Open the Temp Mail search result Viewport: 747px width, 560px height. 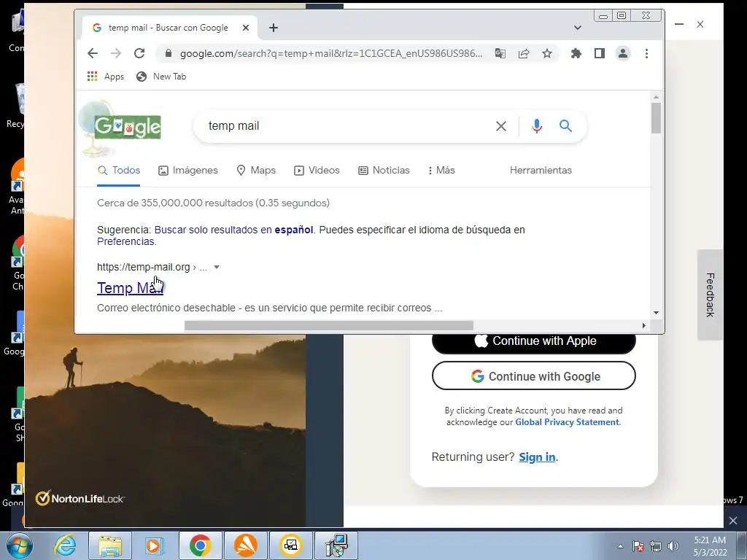point(130,288)
